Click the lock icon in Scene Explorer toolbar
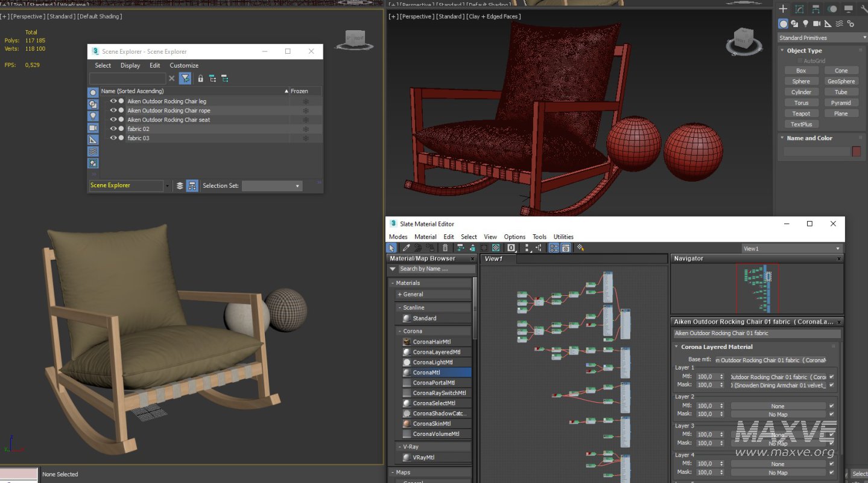This screenshot has height=483, width=868. pyautogui.click(x=201, y=78)
